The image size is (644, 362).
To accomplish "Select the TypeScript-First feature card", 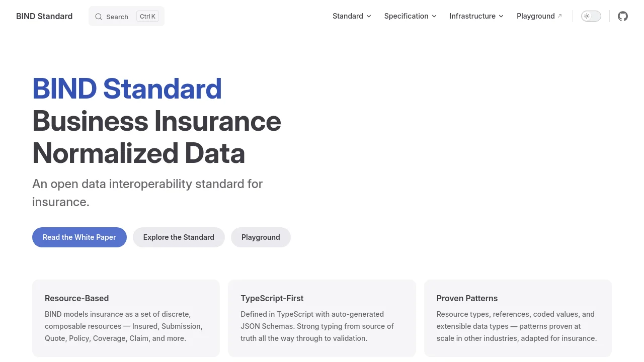I will coord(322,318).
